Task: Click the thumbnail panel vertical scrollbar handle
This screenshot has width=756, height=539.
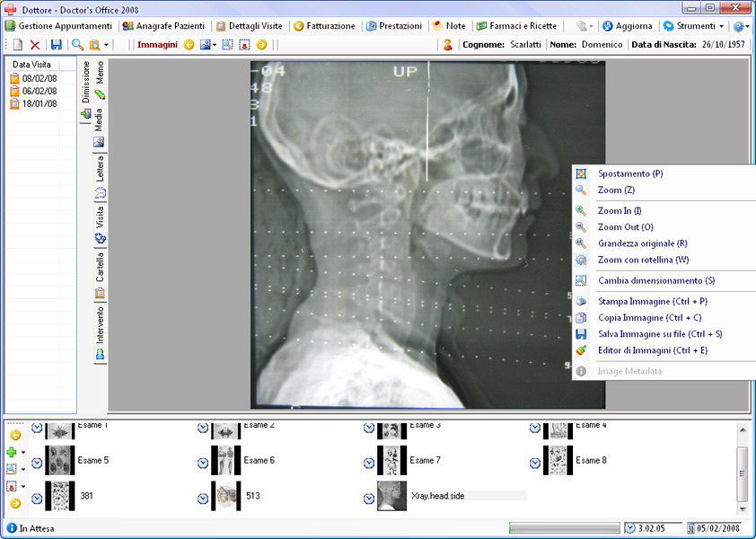Action: 743,473
